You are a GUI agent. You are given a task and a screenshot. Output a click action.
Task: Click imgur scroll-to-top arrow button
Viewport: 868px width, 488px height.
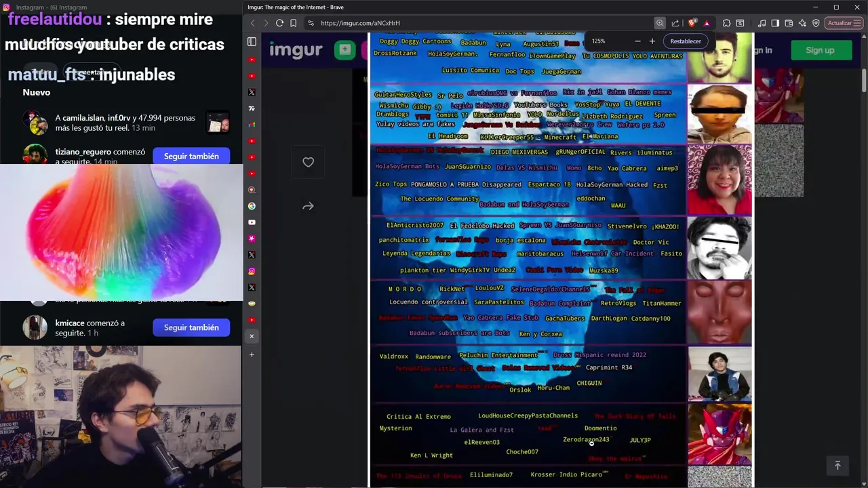[837, 465]
